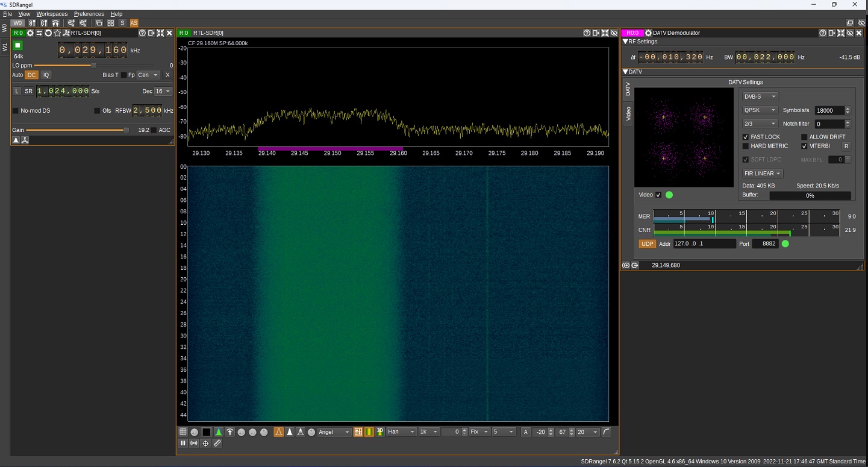Collapse the RF Settings section

pos(625,42)
